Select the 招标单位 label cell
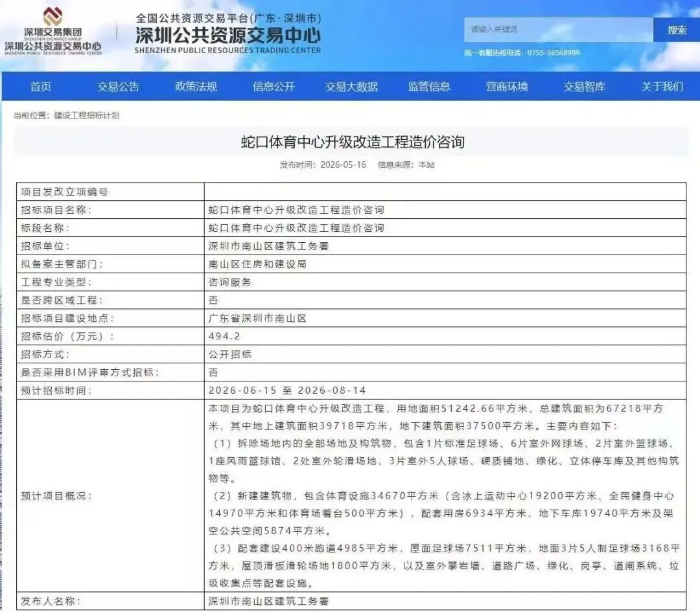The width and height of the screenshot is (700, 612). [110, 246]
